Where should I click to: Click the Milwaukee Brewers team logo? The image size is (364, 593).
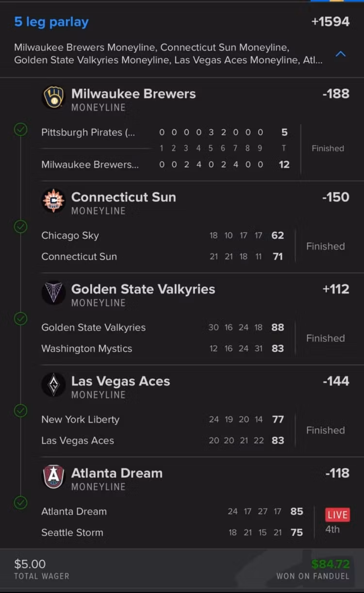pyautogui.click(x=53, y=98)
